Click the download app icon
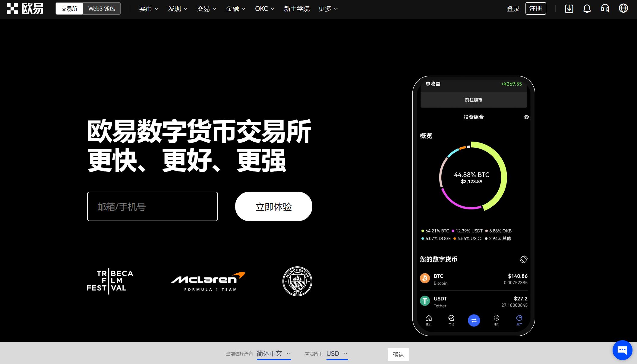637x364 pixels. click(x=568, y=8)
